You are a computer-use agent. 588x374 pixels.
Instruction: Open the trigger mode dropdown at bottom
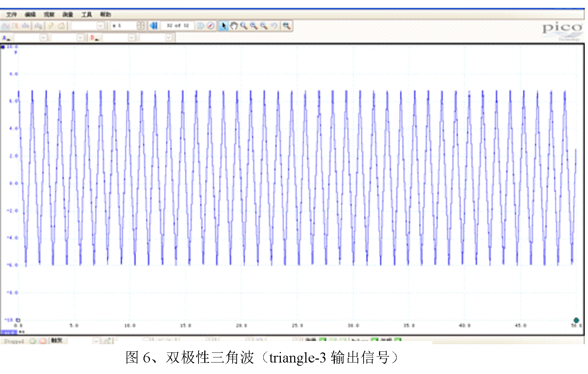pyautogui.click(x=96, y=341)
